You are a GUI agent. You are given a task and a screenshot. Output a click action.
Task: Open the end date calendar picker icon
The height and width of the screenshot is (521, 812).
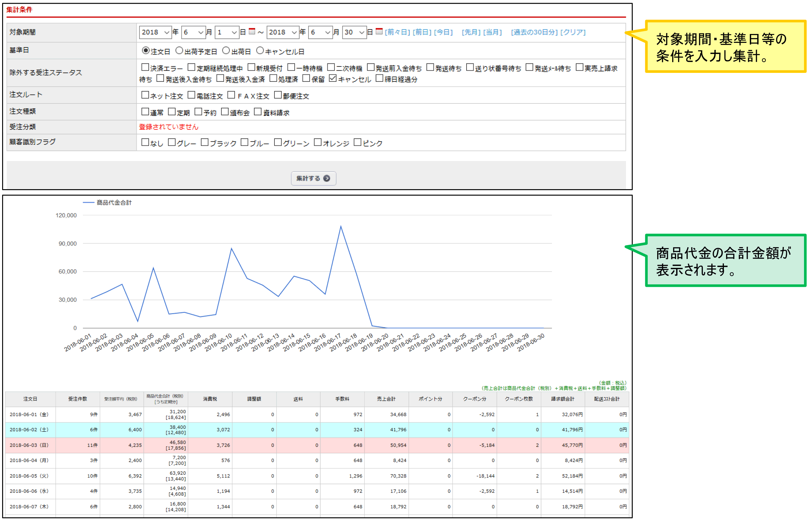point(379,32)
